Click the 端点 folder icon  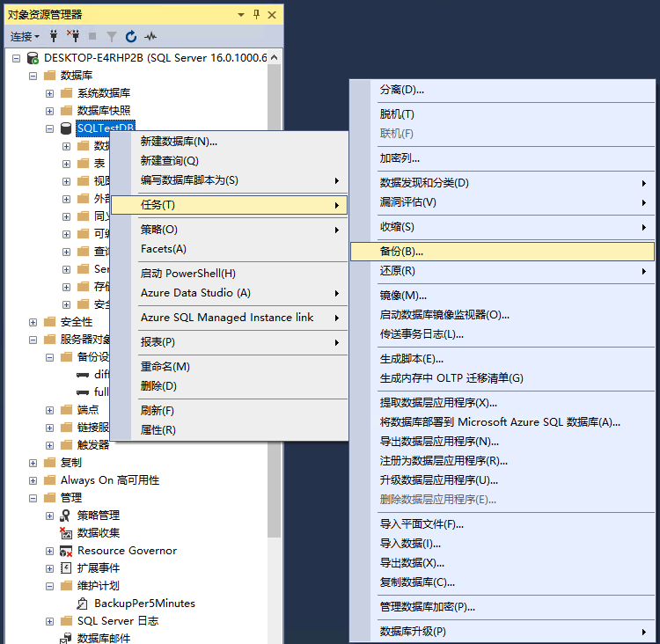(67, 410)
